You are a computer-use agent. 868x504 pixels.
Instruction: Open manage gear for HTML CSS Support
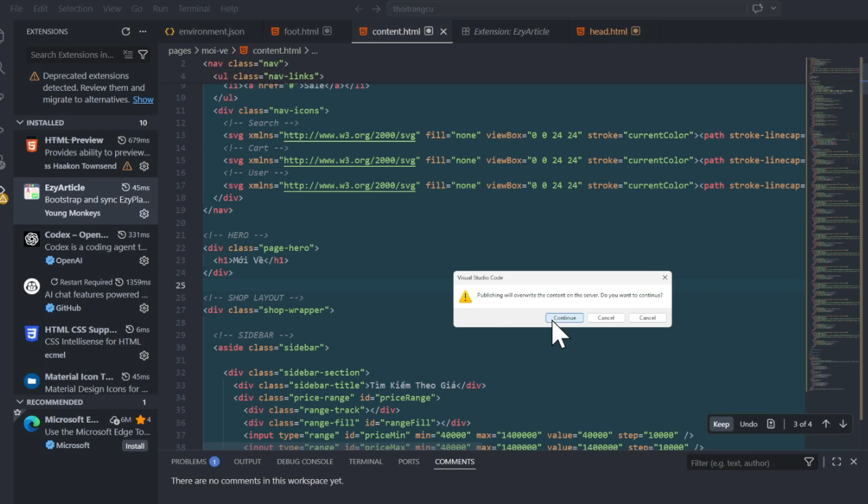pos(144,355)
